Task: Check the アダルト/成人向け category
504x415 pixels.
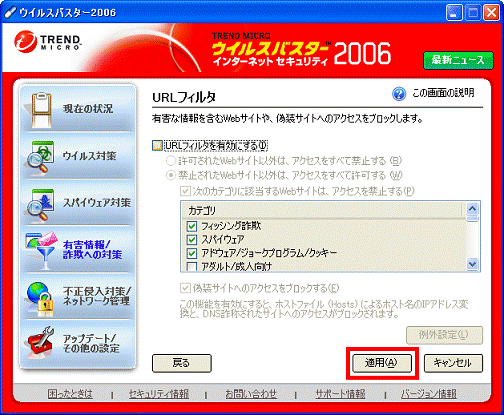Action: (x=192, y=267)
